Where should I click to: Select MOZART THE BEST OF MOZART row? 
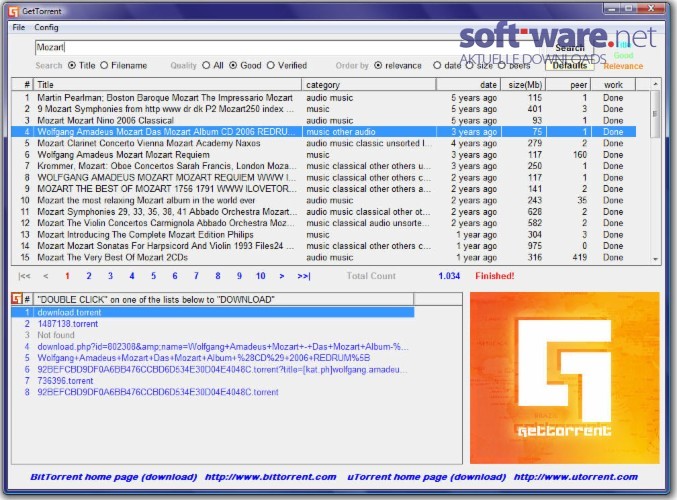pyautogui.click(x=324, y=189)
